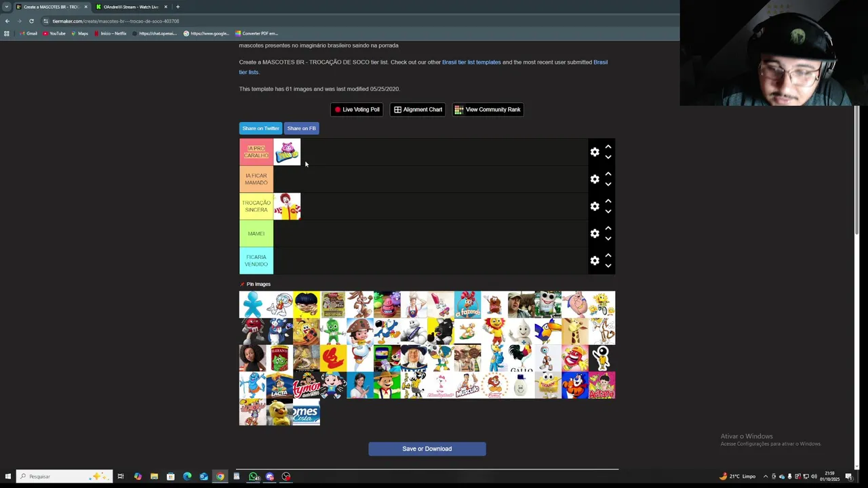Move FICARIA VENDIDO tier up
The image size is (868, 488).
[x=608, y=255]
